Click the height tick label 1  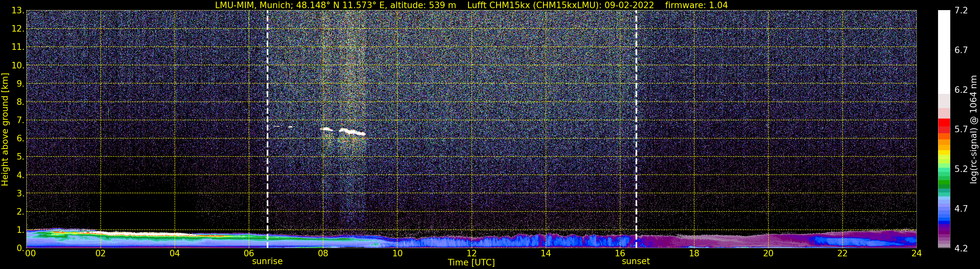[x=20, y=230]
